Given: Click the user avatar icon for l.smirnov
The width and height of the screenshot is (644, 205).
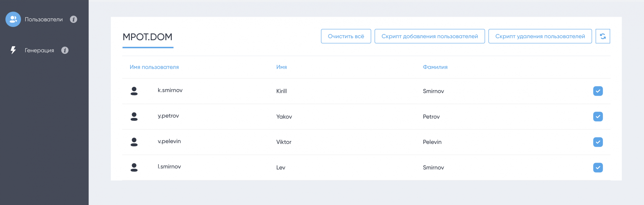Looking at the screenshot, I should [134, 167].
